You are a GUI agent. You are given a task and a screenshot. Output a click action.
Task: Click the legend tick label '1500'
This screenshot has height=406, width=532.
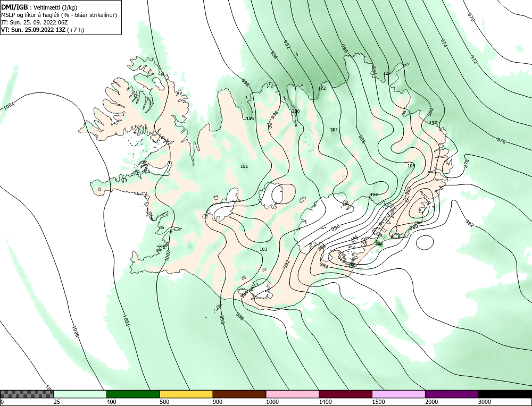378,402
